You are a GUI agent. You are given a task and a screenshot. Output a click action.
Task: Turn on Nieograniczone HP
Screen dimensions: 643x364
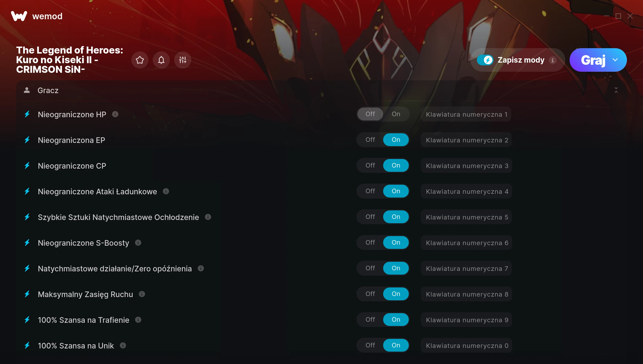pyautogui.click(x=396, y=114)
